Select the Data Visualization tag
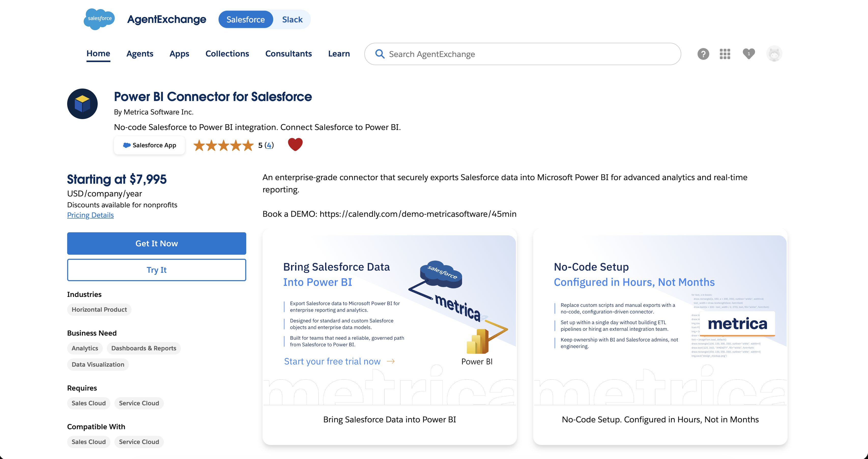 point(98,364)
